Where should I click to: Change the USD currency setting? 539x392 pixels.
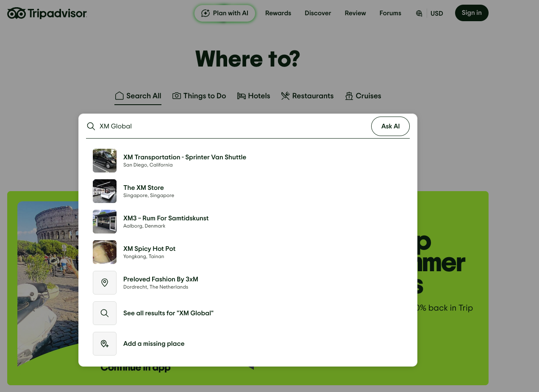[x=436, y=14]
